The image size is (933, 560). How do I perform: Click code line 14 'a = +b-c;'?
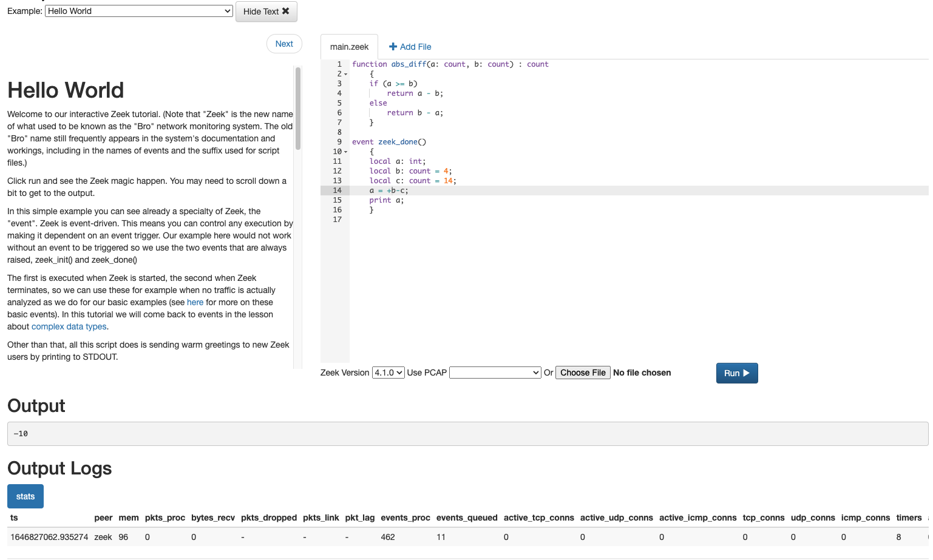pos(389,191)
